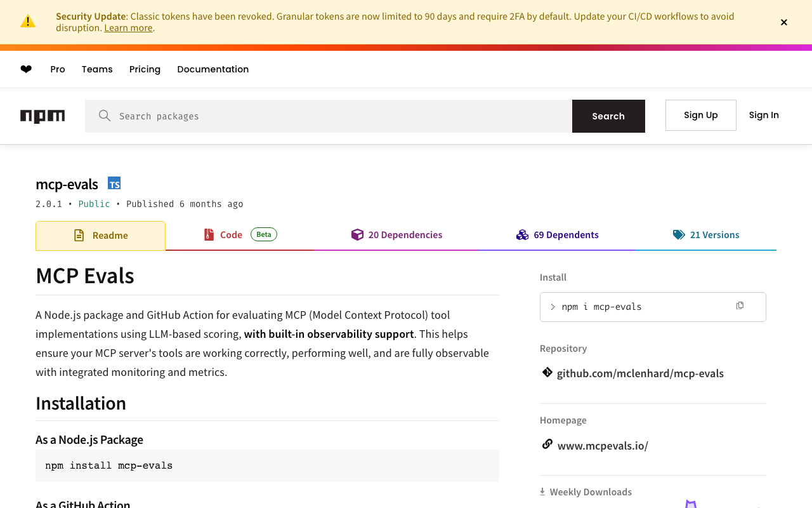Copy the npm install command
Viewport: 812px width, 508px height.
click(x=740, y=306)
